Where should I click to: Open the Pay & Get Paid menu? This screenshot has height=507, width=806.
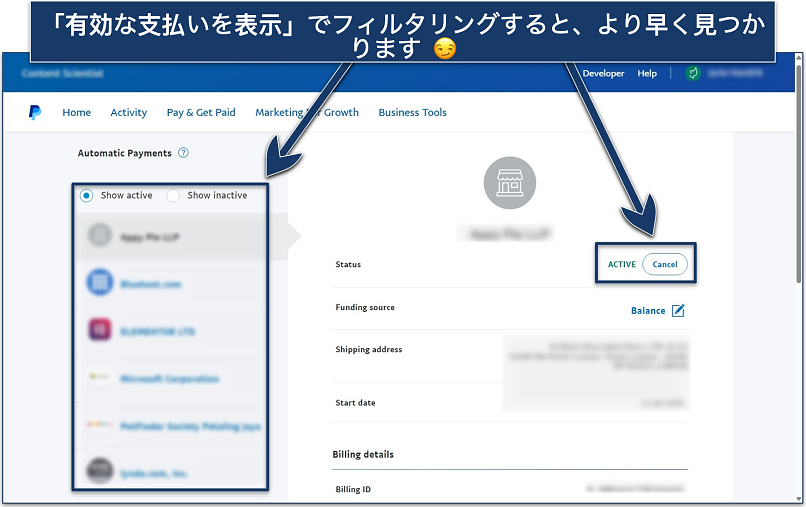click(201, 113)
